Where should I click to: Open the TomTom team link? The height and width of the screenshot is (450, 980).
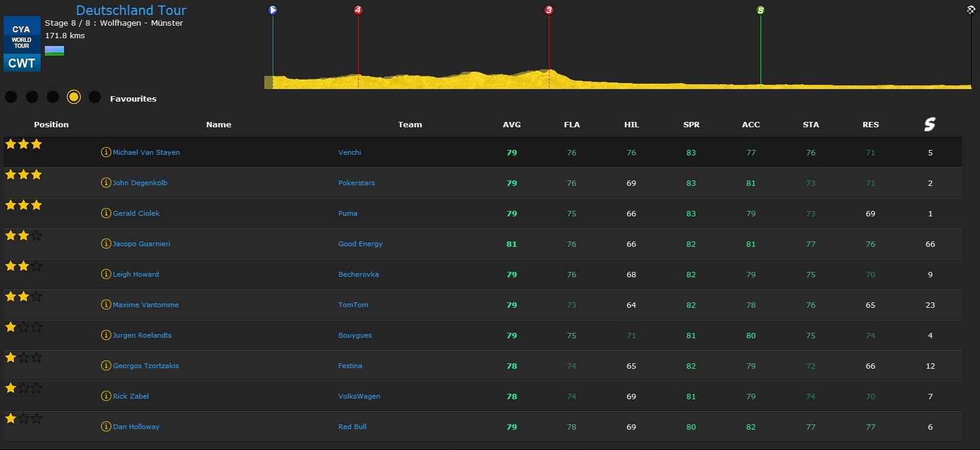353,305
